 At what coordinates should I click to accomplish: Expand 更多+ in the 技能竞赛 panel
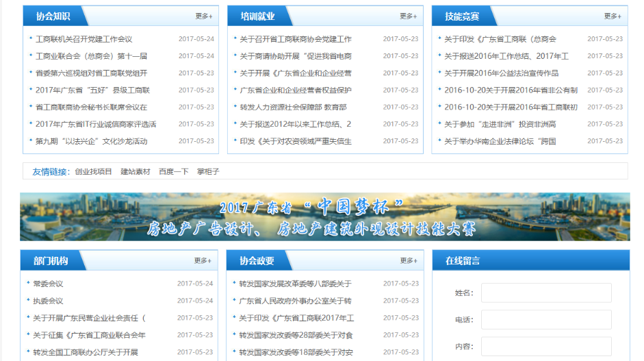tap(613, 16)
